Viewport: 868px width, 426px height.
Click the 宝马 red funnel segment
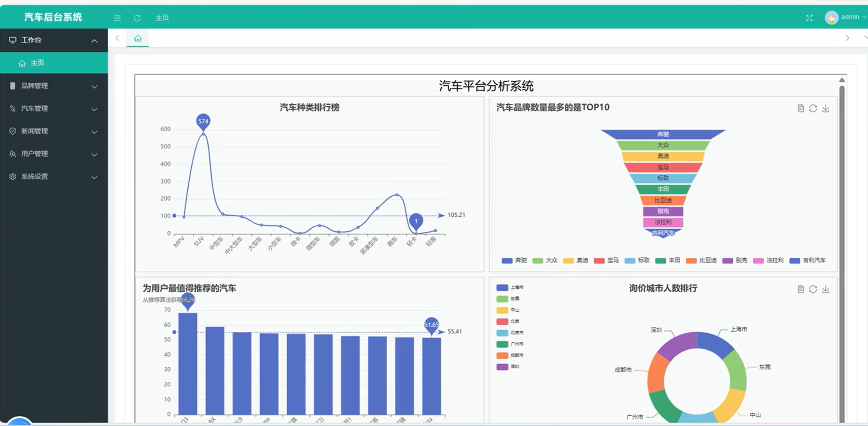663,167
